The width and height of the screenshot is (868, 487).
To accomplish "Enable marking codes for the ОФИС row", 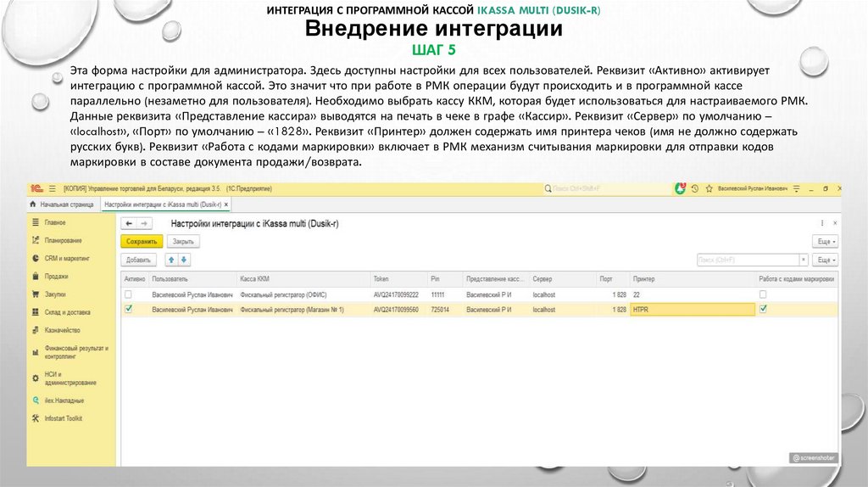I will pyautogui.click(x=763, y=294).
